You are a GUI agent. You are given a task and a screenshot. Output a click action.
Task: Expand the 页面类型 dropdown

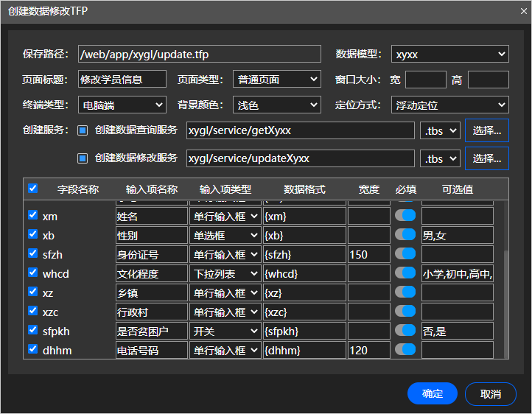click(x=276, y=80)
